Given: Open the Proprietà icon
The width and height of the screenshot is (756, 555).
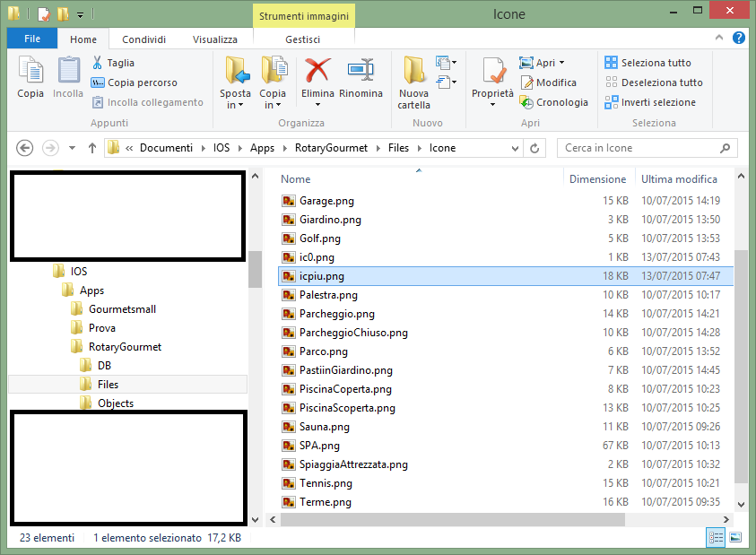Looking at the screenshot, I should [x=494, y=70].
